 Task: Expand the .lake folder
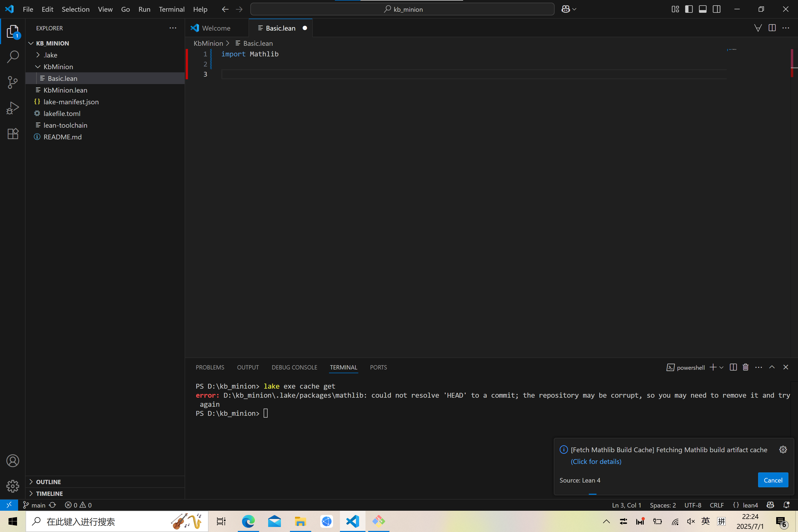(50, 55)
